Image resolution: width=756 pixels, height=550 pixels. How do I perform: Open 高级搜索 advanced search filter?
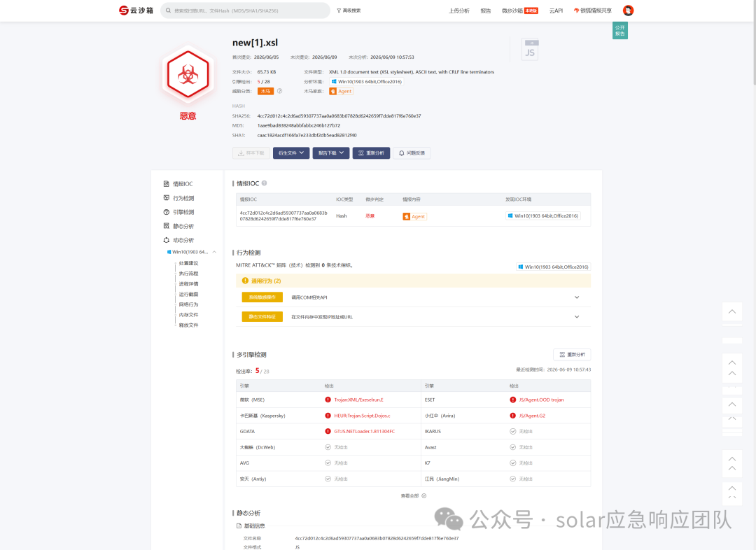pos(349,10)
